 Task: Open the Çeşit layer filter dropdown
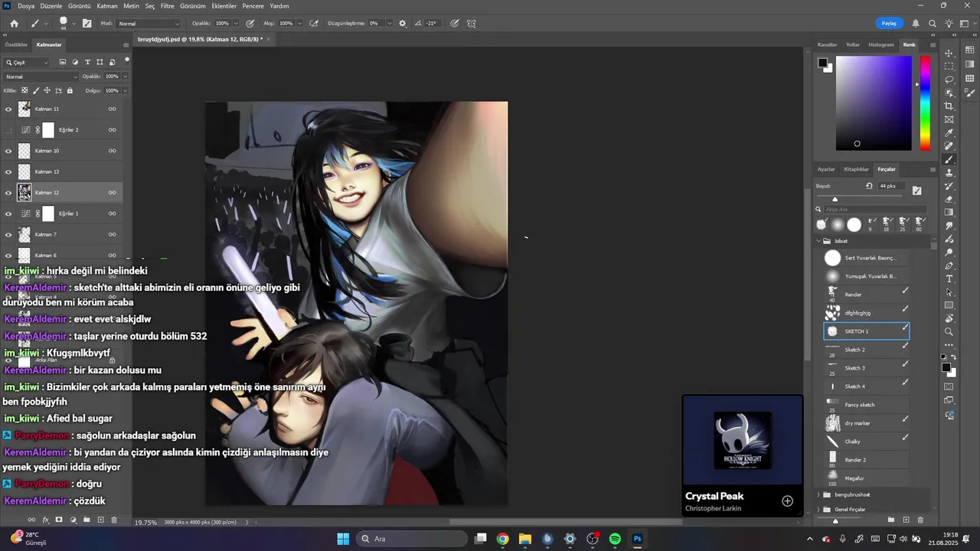tap(28, 63)
